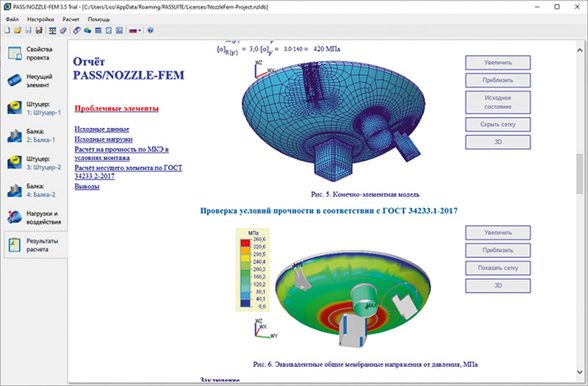Click the chain link toolbar icon
The image size is (588, 386).
76,31
